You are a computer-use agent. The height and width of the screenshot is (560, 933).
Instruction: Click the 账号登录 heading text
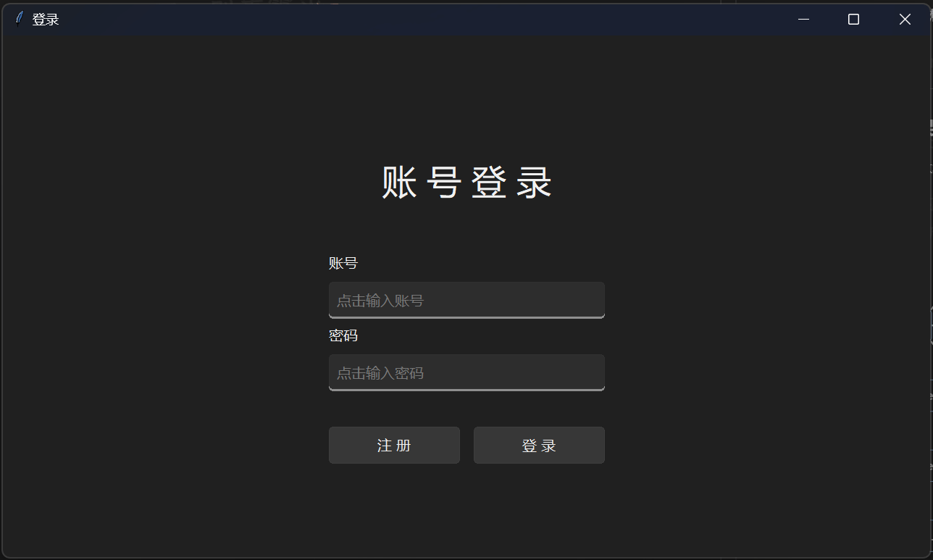(x=466, y=182)
